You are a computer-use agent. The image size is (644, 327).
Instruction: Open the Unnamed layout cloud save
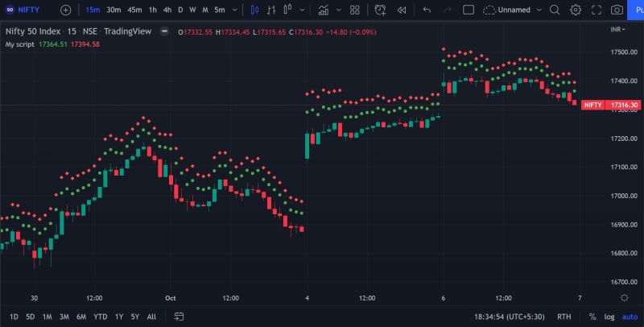click(x=507, y=10)
